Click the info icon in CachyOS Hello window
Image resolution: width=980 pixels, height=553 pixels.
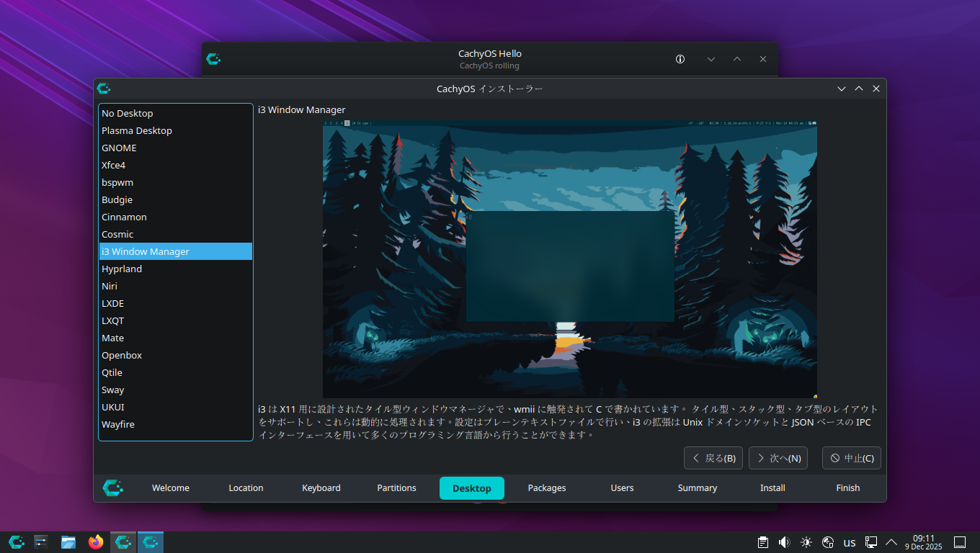pyautogui.click(x=680, y=59)
